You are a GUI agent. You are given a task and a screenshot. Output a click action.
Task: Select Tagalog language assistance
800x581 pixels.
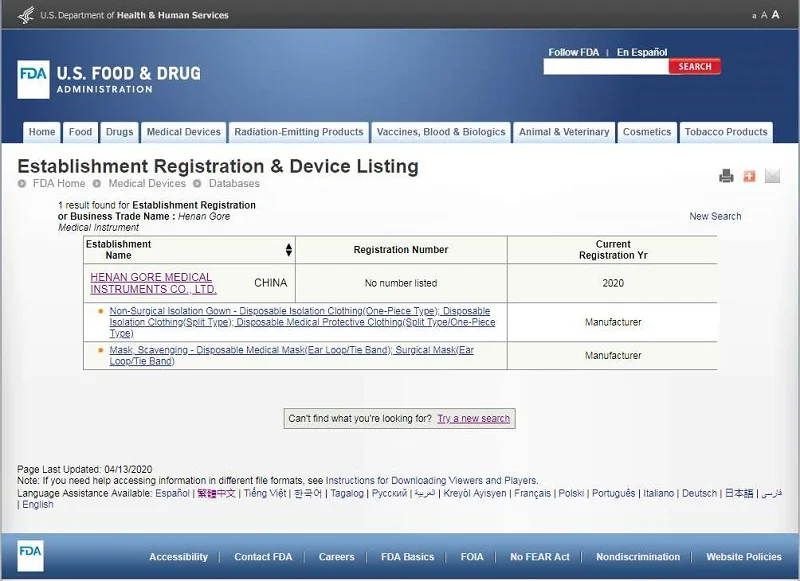(347, 493)
